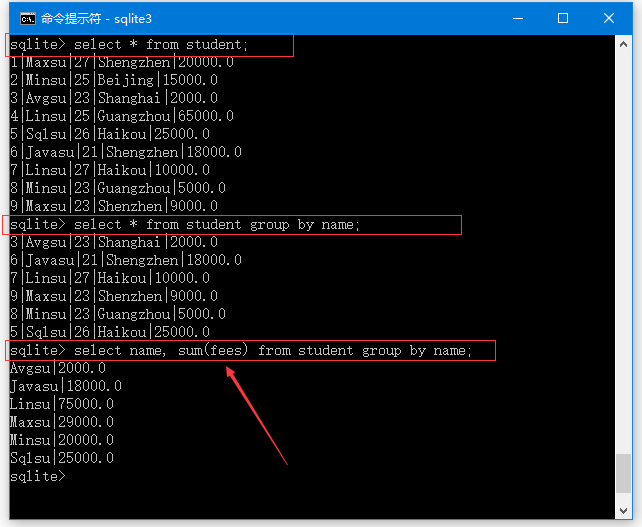642x527 pixels.
Task: Click the red arrow annotation
Action: 257,414
